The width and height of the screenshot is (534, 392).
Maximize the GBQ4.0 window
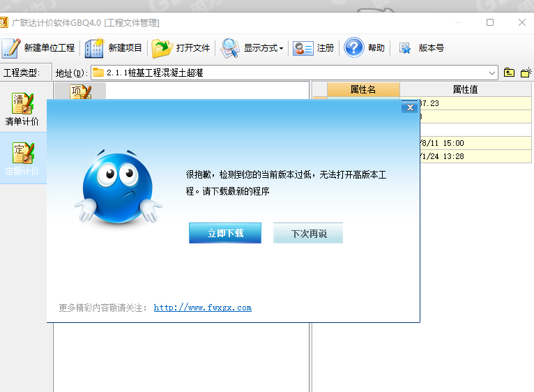coord(490,22)
